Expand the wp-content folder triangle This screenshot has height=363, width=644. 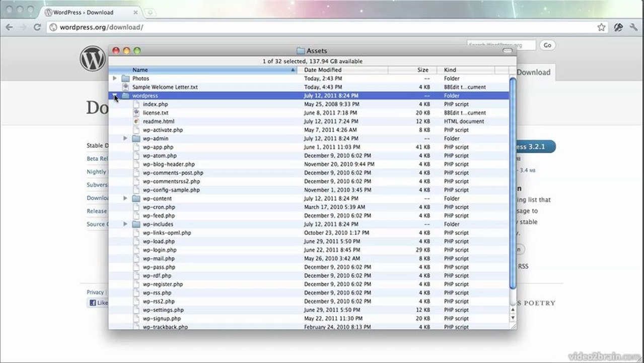tap(125, 199)
